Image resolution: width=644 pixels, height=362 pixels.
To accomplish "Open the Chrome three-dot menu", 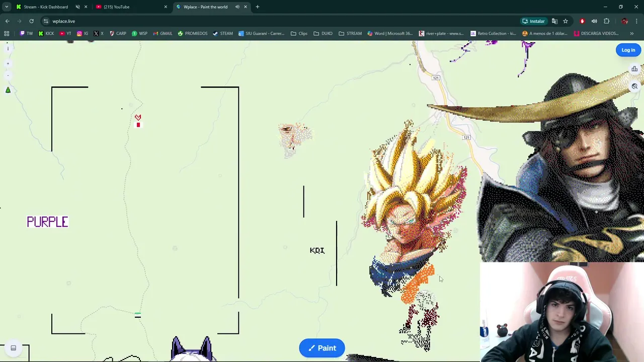I will 636,21.
